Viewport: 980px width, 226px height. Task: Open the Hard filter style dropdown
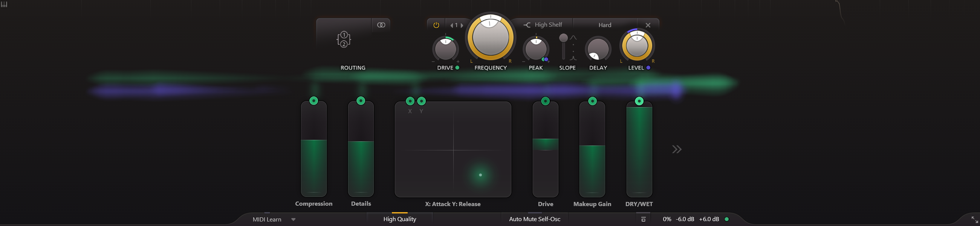coord(604,25)
